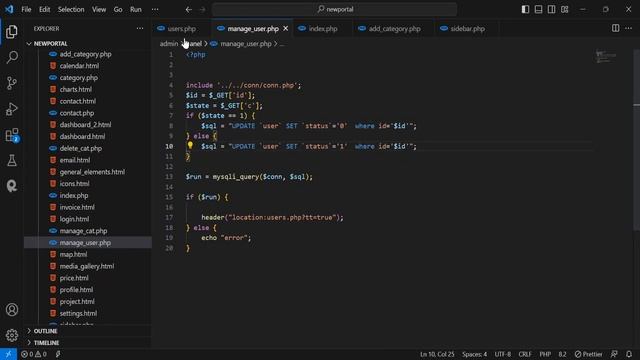This screenshot has width=640, height=360.
Task: Click Ln 10, Col 25 in status bar
Action: click(437, 354)
